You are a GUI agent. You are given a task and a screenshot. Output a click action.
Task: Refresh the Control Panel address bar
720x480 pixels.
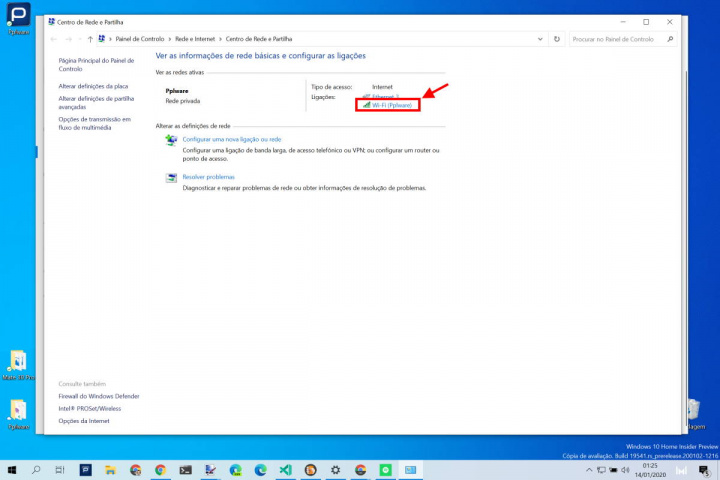click(557, 39)
